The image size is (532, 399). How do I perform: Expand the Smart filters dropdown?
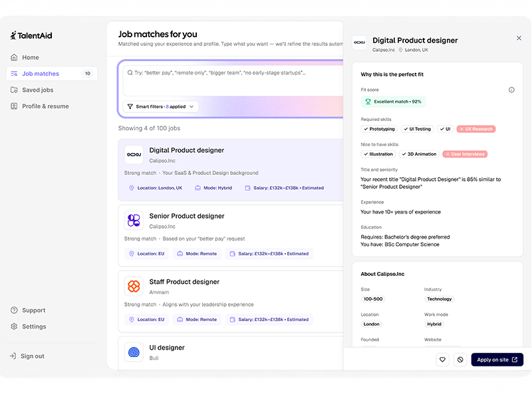pos(160,106)
